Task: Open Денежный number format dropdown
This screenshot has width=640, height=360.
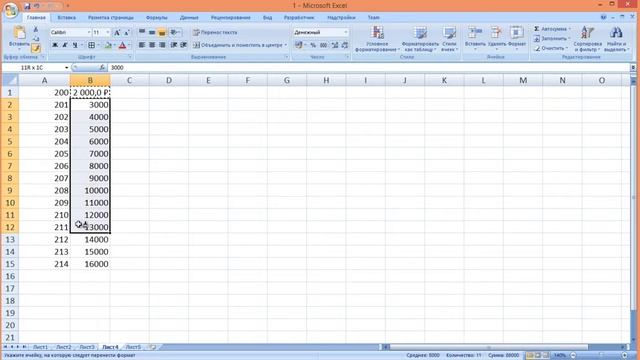Action: 346,32
